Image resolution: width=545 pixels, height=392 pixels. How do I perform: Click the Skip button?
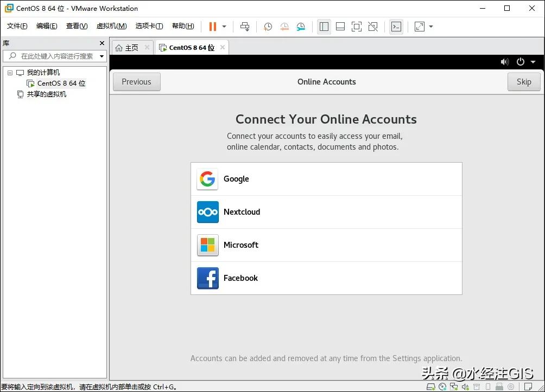(x=524, y=82)
